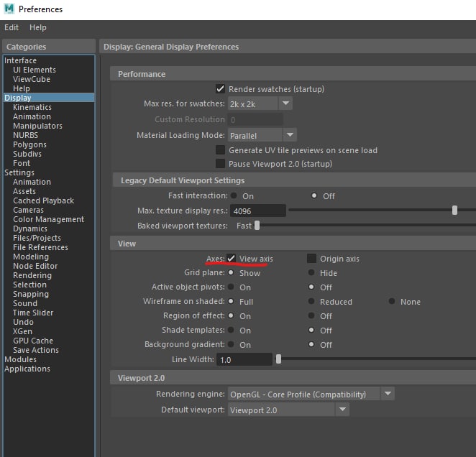Select the Display category
The image size is (476, 457).
(49, 98)
